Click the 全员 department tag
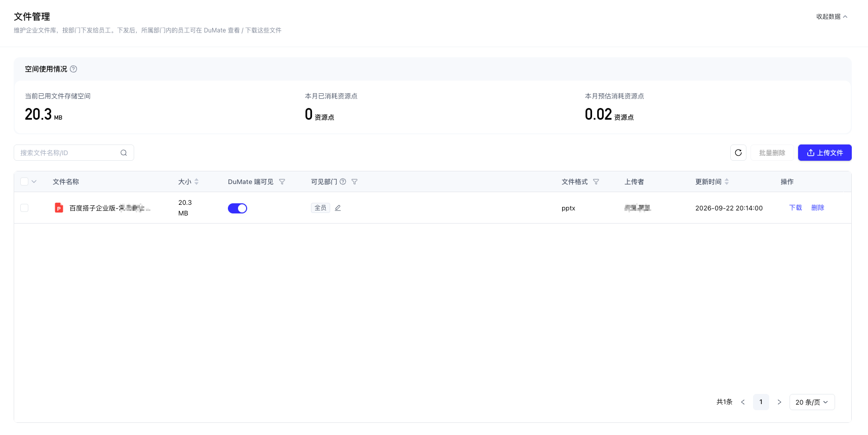The width and height of the screenshot is (868, 435). pos(321,208)
